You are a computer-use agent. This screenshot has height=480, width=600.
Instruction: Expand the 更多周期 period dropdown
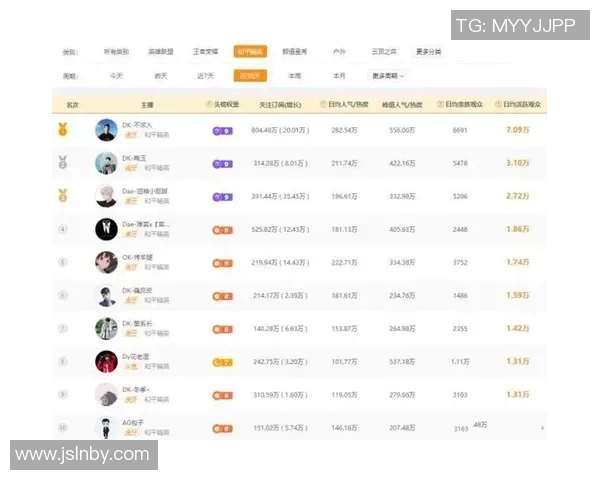[x=388, y=76]
